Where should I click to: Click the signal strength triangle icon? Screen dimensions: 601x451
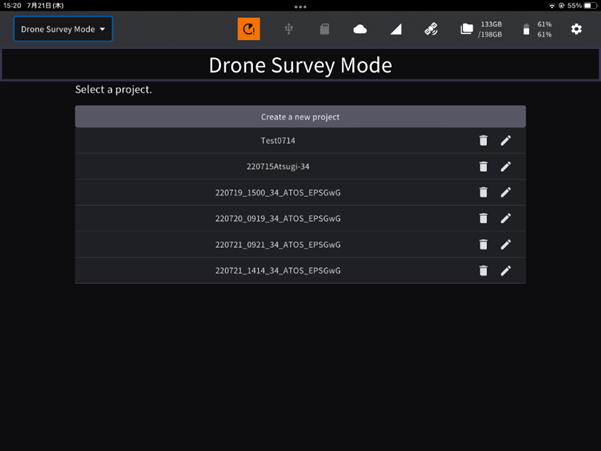pyautogui.click(x=396, y=29)
